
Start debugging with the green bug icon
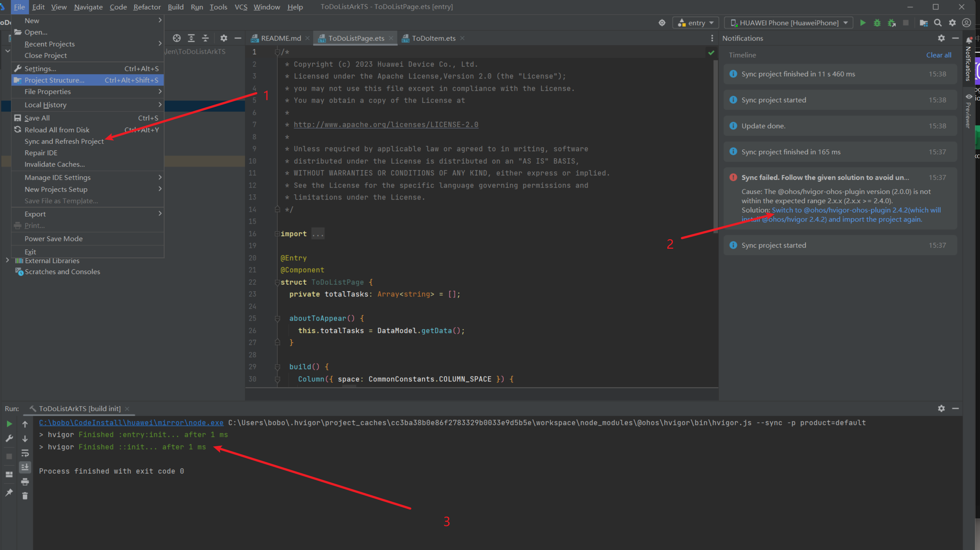(877, 23)
